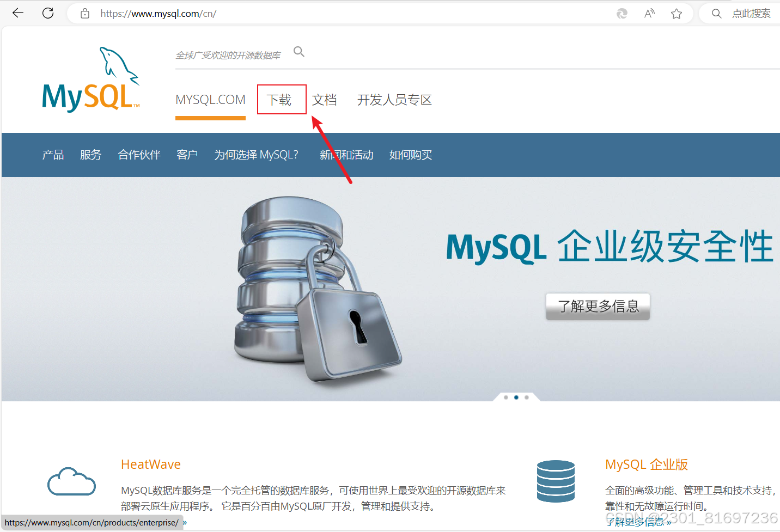Expand the 产品 navigation menu
The image size is (780, 532).
click(x=53, y=155)
